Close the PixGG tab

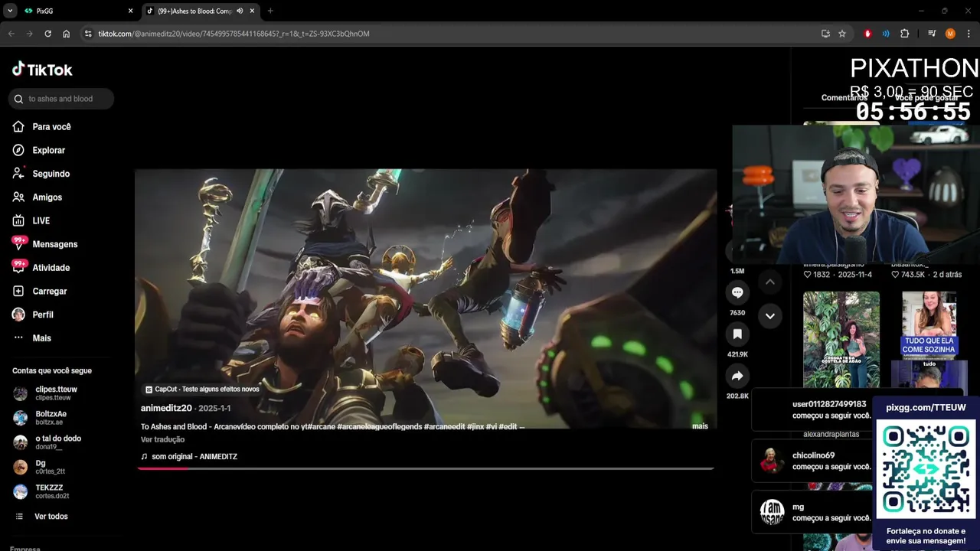tap(130, 11)
